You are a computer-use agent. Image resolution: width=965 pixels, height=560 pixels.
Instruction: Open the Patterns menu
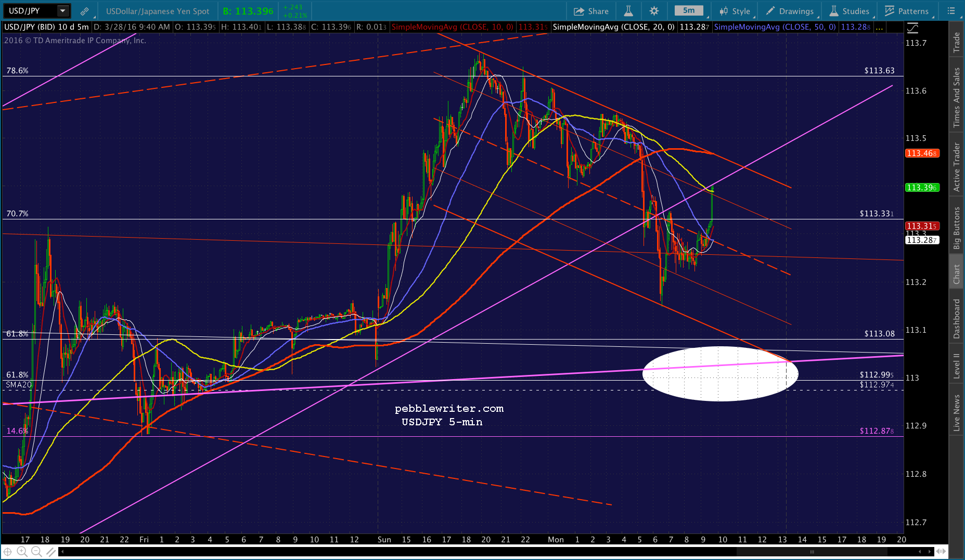pos(906,11)
